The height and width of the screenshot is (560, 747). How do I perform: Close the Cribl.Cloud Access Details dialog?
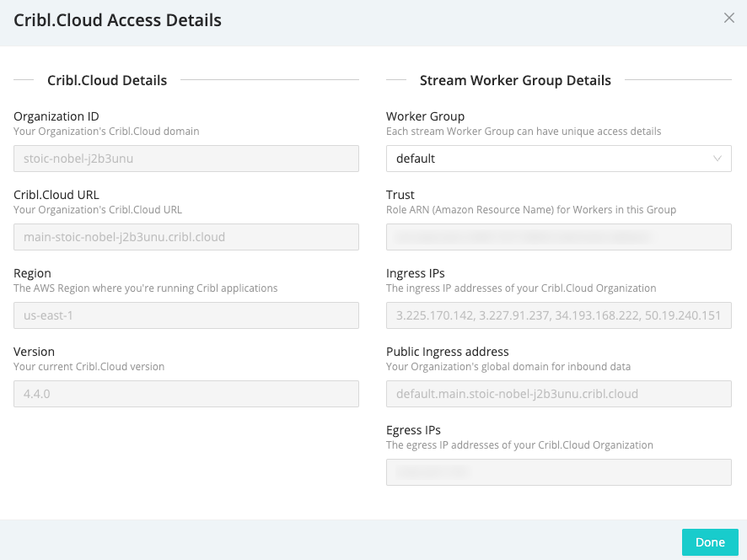tap(728, 18)
